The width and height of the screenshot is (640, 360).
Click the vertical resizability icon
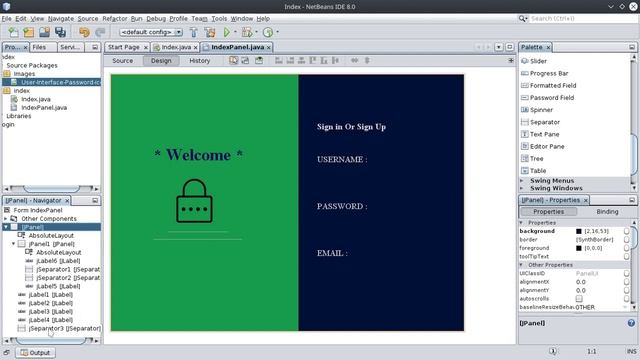pos(367,60)
